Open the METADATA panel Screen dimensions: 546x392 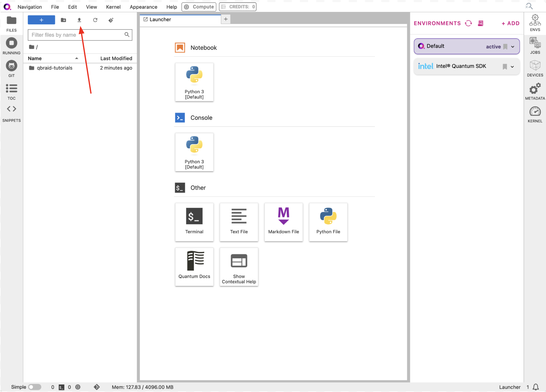(x=535, y=92)
